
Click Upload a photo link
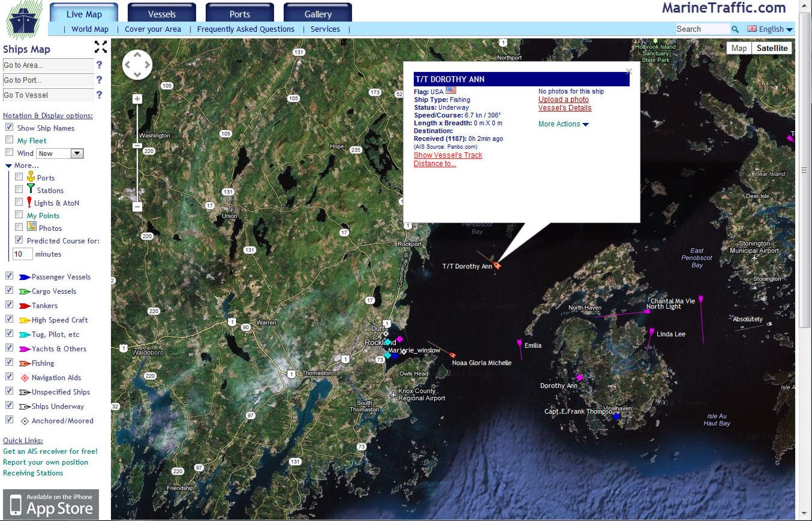pyautogui.click(x=564, y=100)
